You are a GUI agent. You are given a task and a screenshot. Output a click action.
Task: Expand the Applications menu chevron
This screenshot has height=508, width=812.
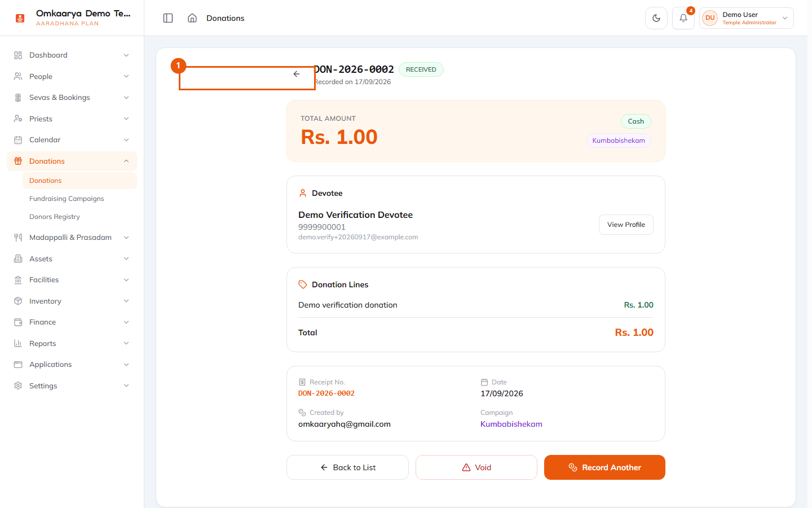click(x=126, y=365)
